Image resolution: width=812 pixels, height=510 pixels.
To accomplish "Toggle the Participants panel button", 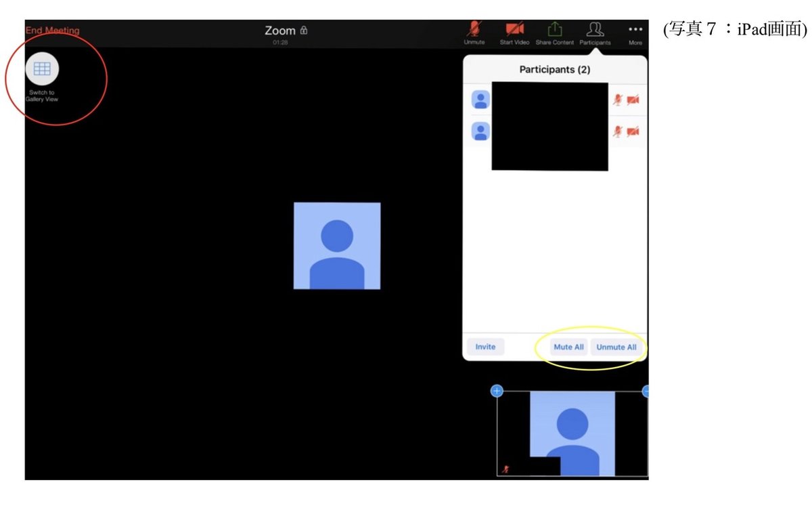I will click(595, 33).
